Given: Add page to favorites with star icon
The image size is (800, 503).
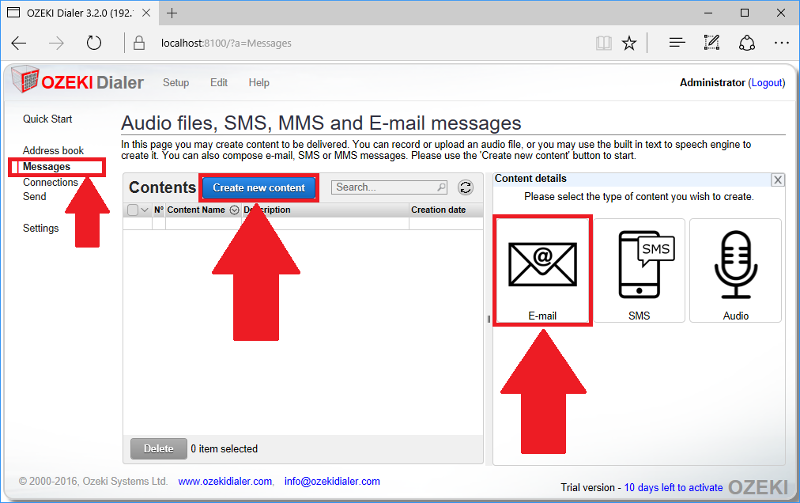Looking at the screenshot, I should click(x=629, y=43).
